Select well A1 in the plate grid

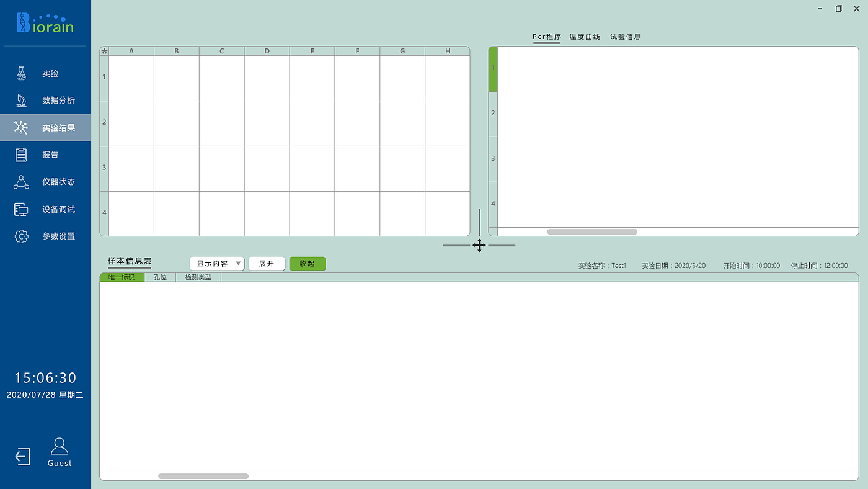pos(131,78)
